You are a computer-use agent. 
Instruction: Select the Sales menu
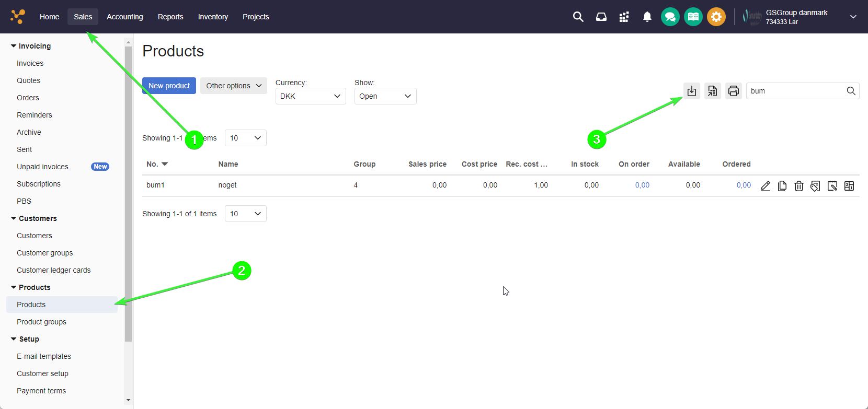coord(83,17)
